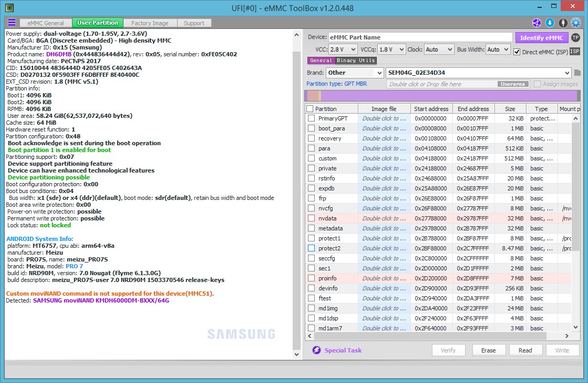
Task: Click partition table horizontal scroll right arrow
Action: [x=567, y=336]
